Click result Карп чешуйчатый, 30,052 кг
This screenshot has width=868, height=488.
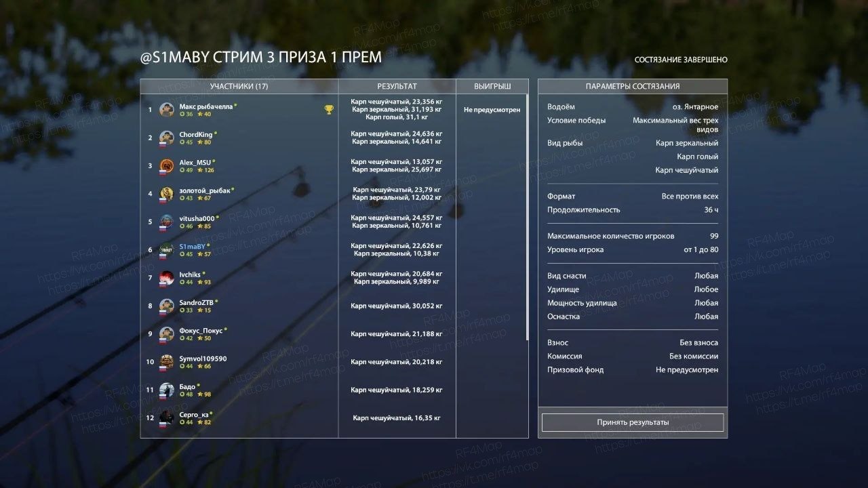(397, 306)
